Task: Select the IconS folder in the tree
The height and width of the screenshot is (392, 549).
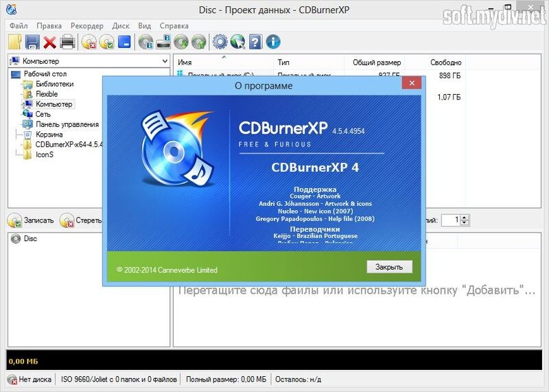Action: 44,154
